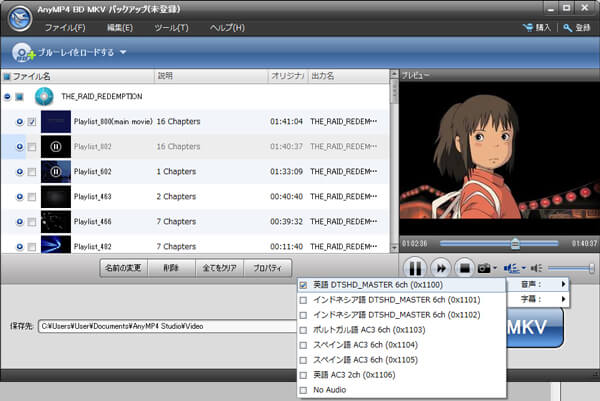The height and width of the screenshot is (401, 600).
Task: Click the preview timeline seek slider
Action: coord(499,243)
